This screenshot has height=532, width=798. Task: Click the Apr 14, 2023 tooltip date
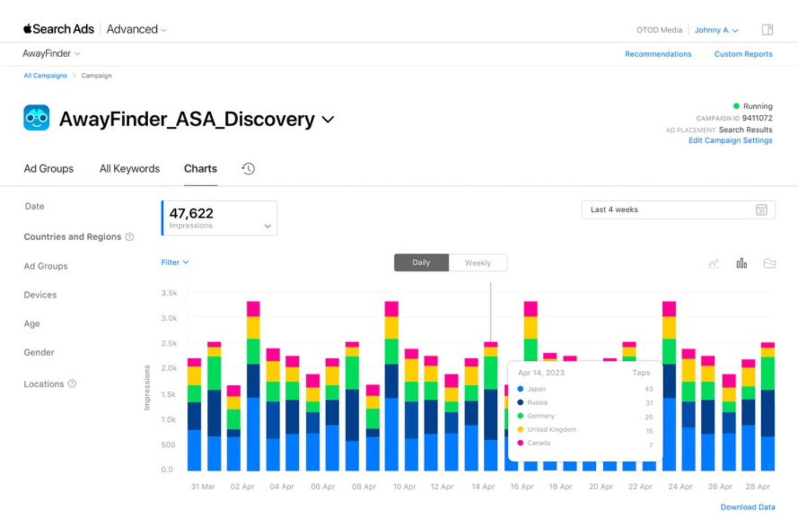(541, 372)
